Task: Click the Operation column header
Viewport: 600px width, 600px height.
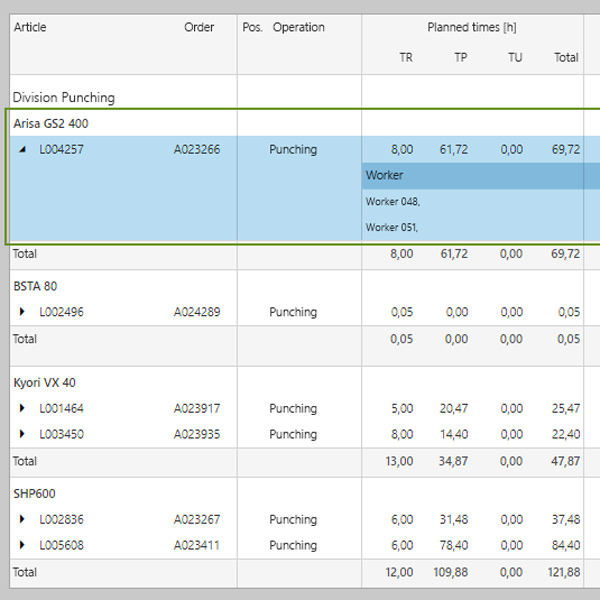Action: pyautogui.click(x=298, y=27)
